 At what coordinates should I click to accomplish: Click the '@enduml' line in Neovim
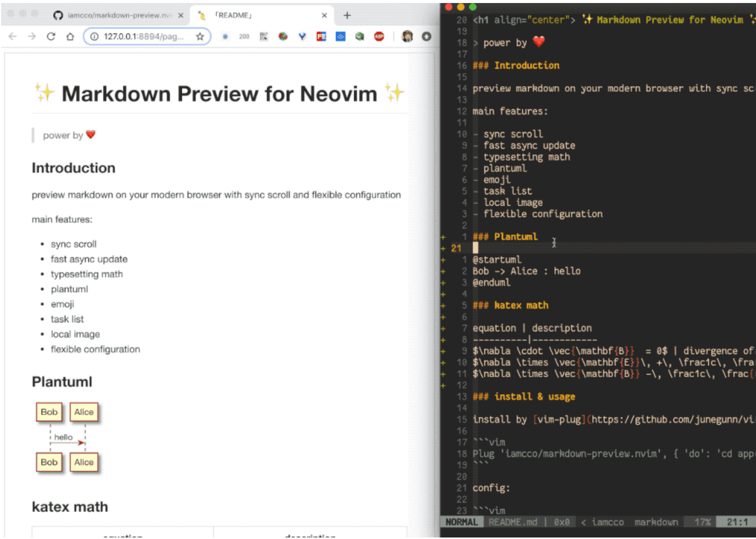(491, 282)
